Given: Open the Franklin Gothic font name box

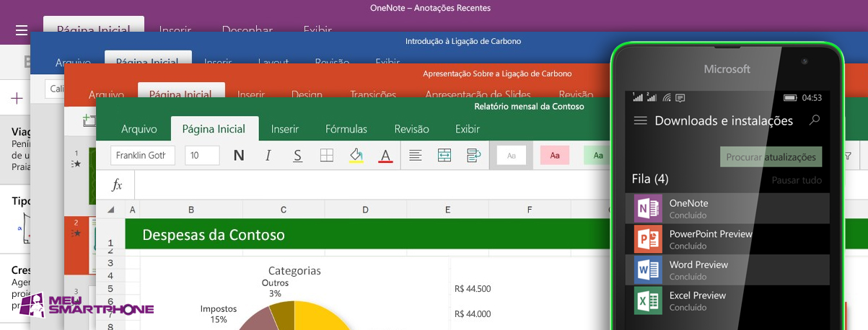Looking at the screenshot, I should point(143,156).
